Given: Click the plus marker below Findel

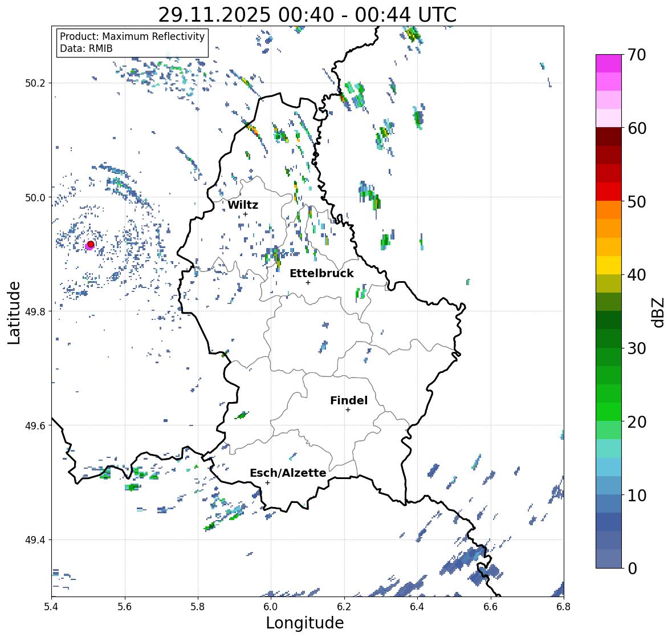Looking at the screenshot, I should click(x=348, y=410).
